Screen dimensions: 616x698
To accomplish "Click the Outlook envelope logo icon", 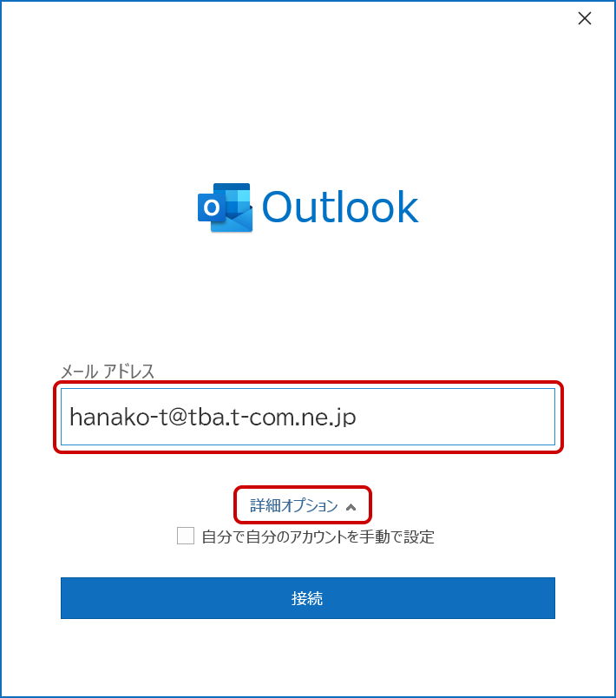I will click(x=225, y=207).
